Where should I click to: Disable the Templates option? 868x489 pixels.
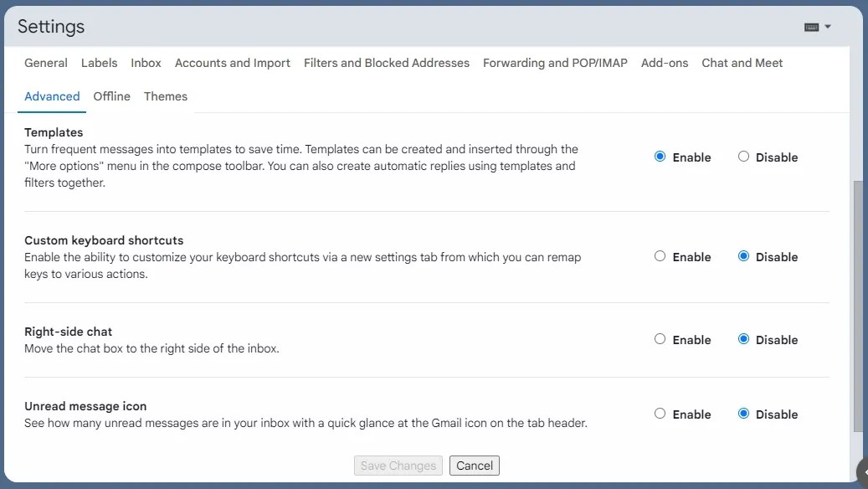(743, 157)
